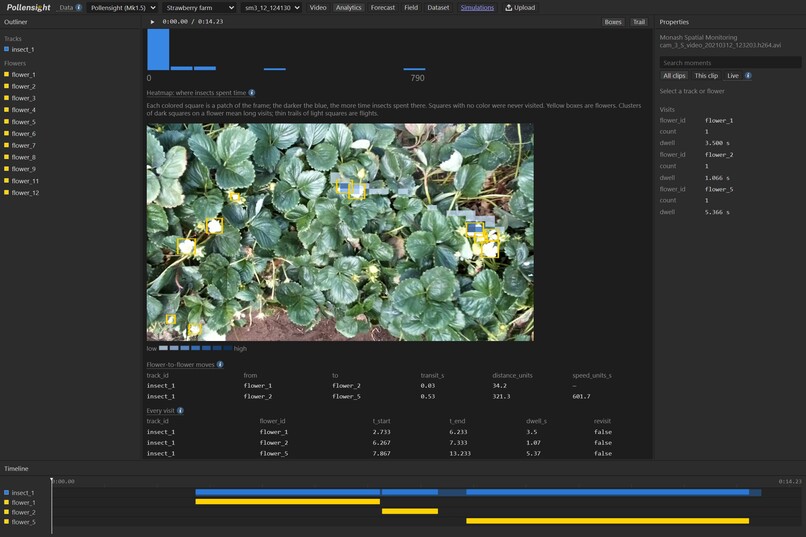Switch to the Field tab
Viewport: 806px width, 537px height.
click(411, 8)
